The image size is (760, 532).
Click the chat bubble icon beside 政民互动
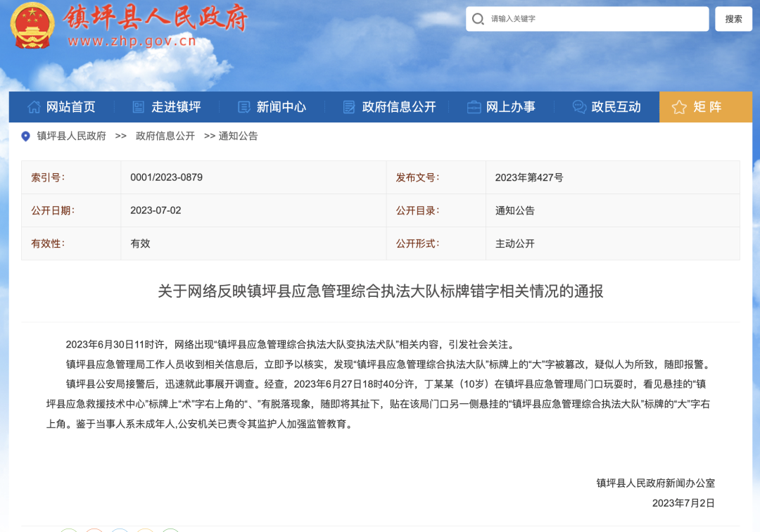click(x=579, y=107)
